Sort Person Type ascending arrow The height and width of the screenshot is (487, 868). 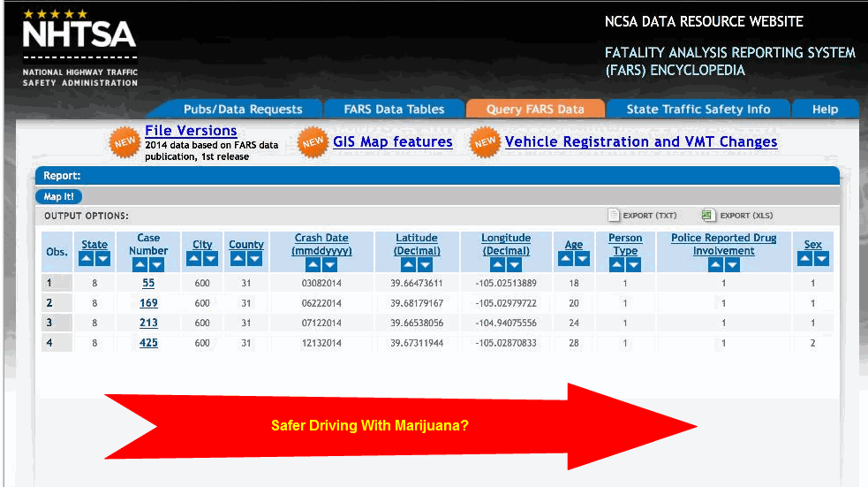click(616, 265)
